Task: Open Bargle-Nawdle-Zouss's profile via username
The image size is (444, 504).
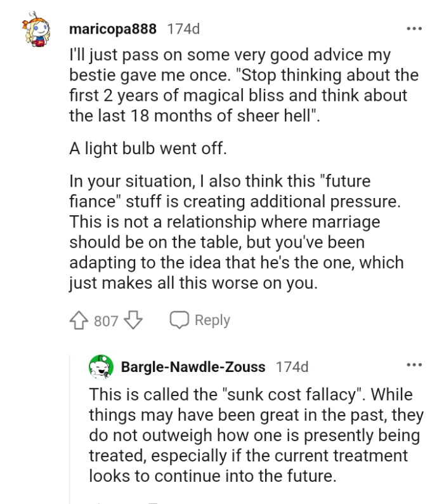Action: (194, 366)
